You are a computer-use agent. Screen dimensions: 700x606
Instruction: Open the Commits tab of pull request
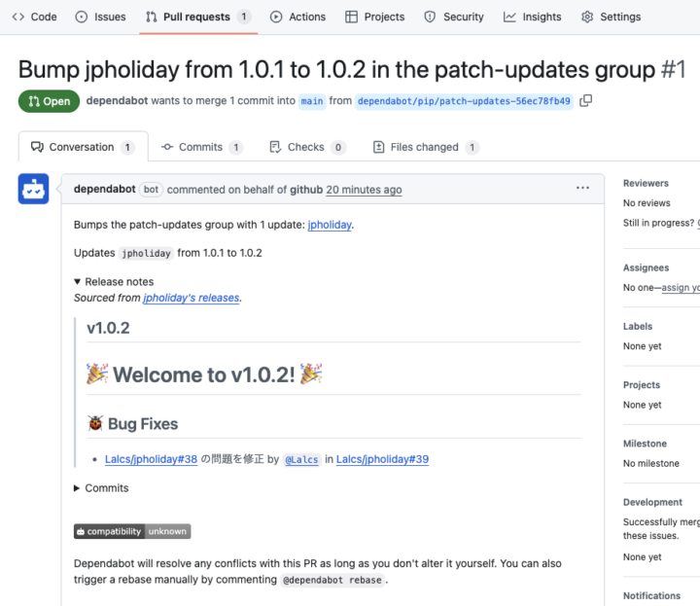tap(201, 147)
